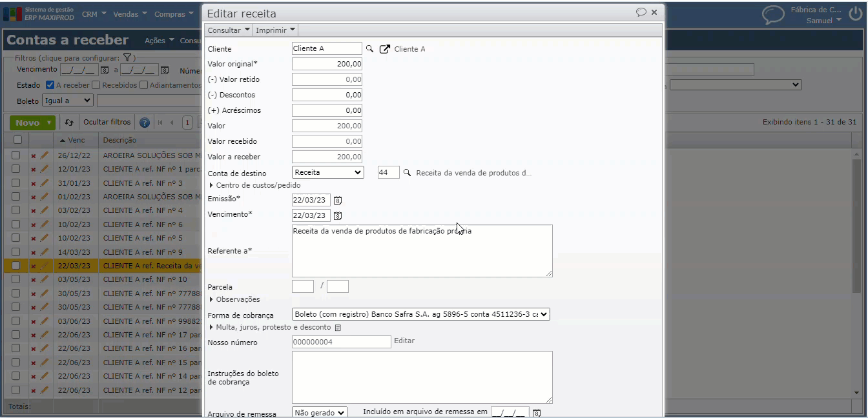Open user Samuel dropdown in top bar
Screen dimensions: 868x418
point(823,21)
